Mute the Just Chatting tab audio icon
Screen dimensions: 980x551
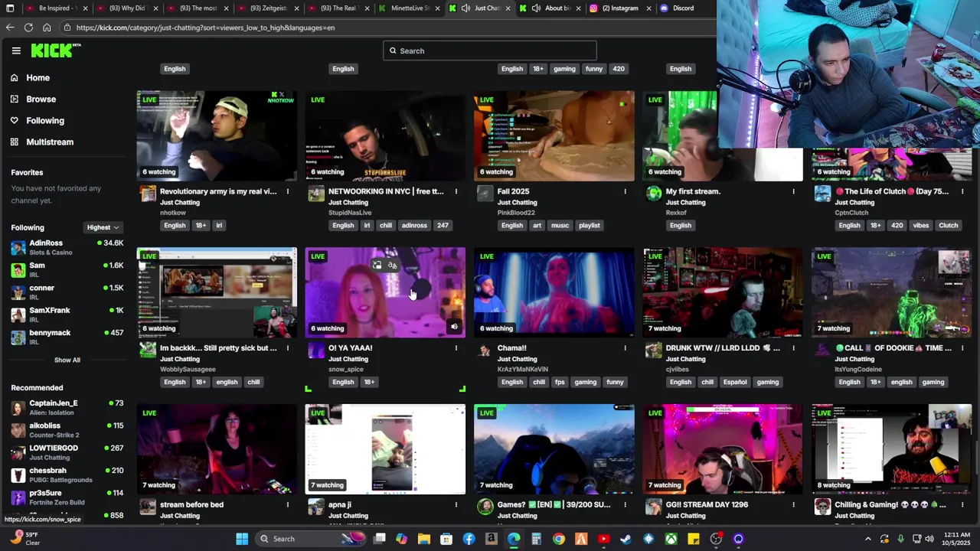pos(465,8)
